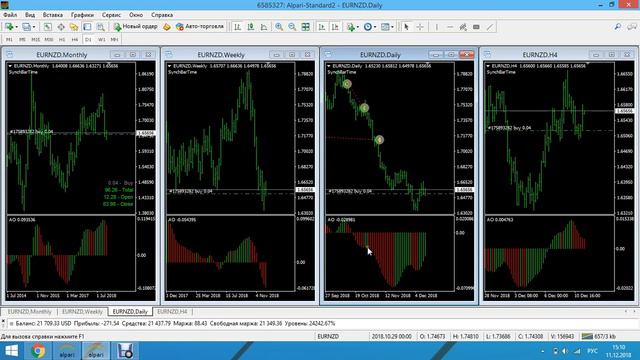This screenshot has height=360, width=640.
Task: Switch timeframe to M1
Action: [9, 40]
